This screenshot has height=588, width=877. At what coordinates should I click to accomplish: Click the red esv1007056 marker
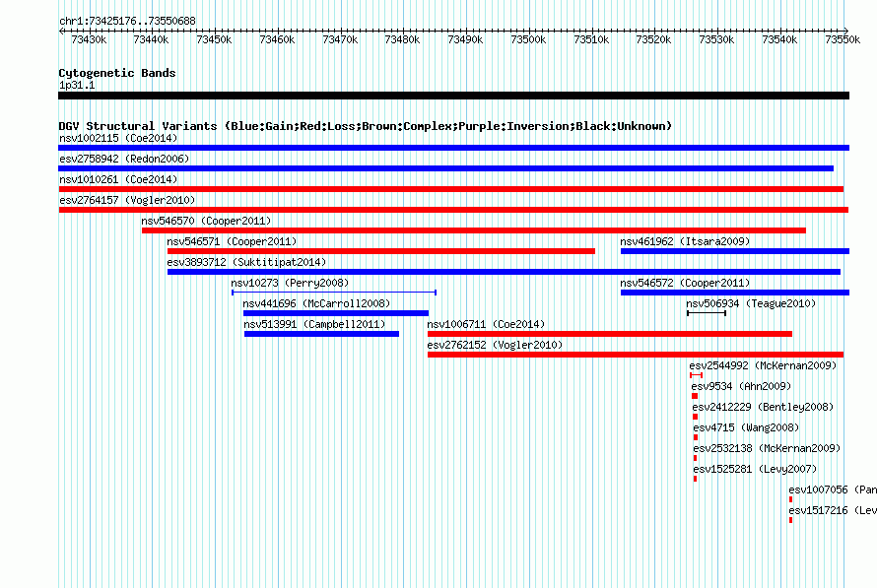point(791,499)
